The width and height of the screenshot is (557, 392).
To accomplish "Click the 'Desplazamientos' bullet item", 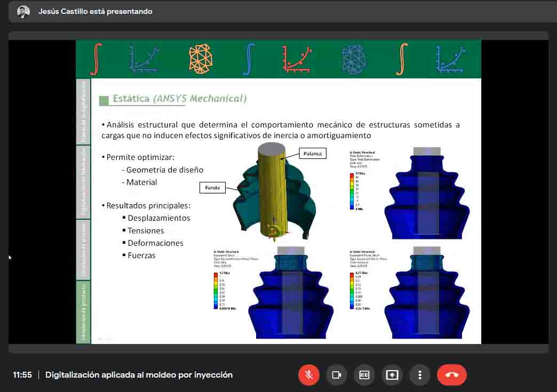I will [159, 218].
